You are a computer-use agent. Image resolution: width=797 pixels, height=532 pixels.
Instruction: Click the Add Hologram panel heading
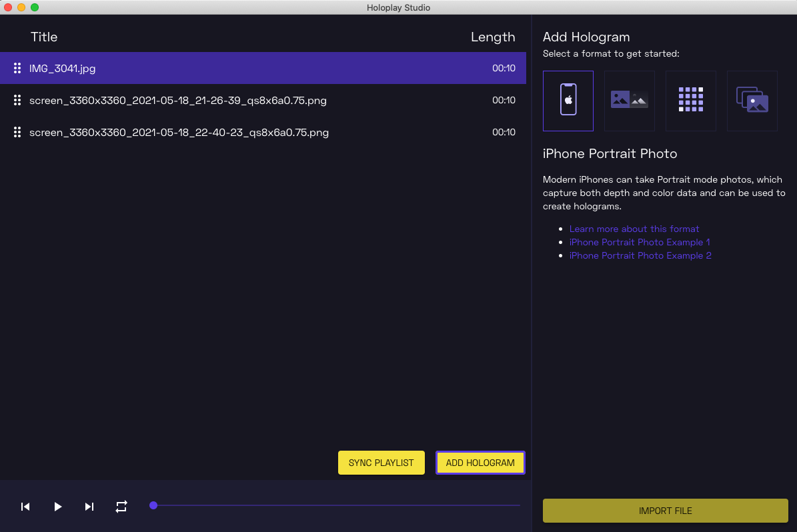[x=586, y=37]
